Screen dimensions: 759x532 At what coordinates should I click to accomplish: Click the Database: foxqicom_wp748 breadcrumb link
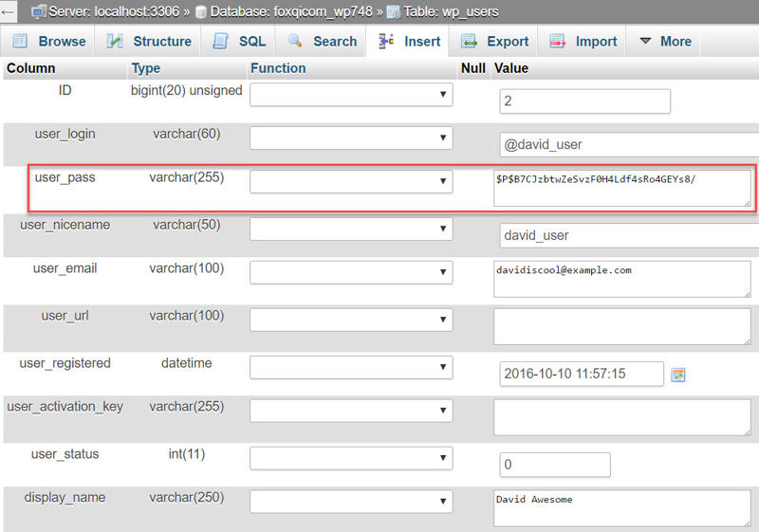tap(291, 11)
